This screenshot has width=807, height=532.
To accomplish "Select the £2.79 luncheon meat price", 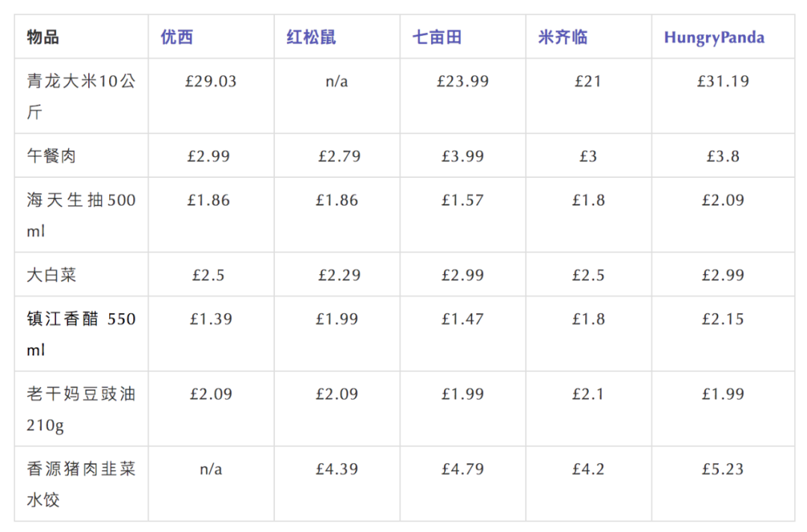I will point(339,156).
